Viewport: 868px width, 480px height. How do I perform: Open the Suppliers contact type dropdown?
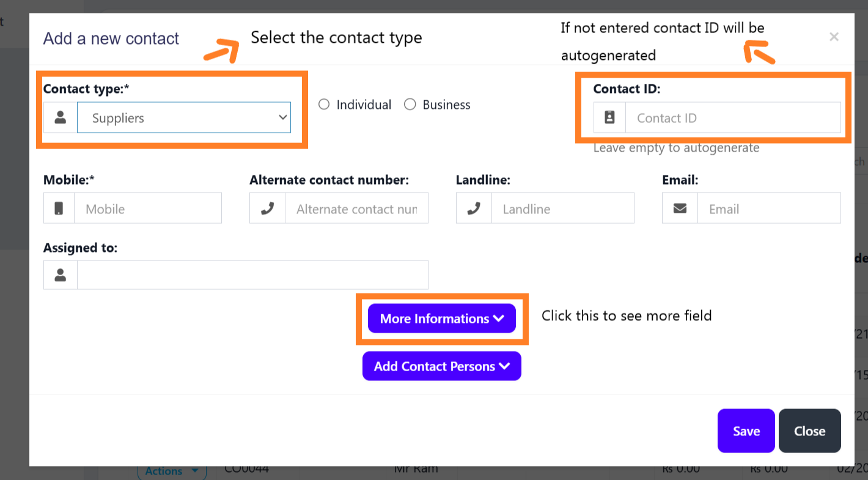(x=184, y=118)
